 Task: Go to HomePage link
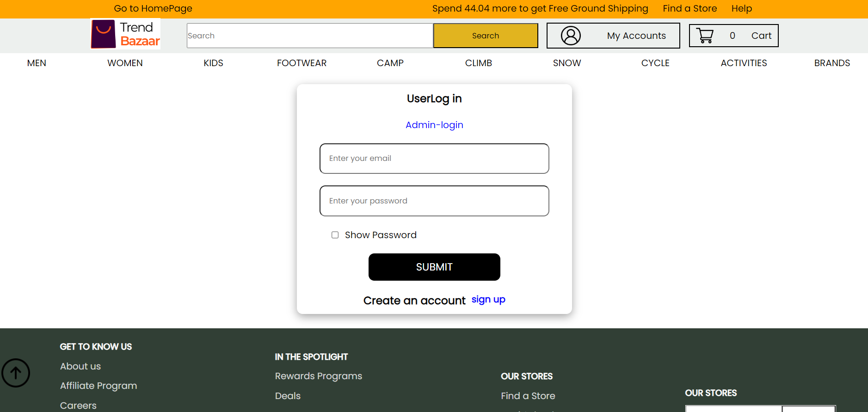[153, 8]
